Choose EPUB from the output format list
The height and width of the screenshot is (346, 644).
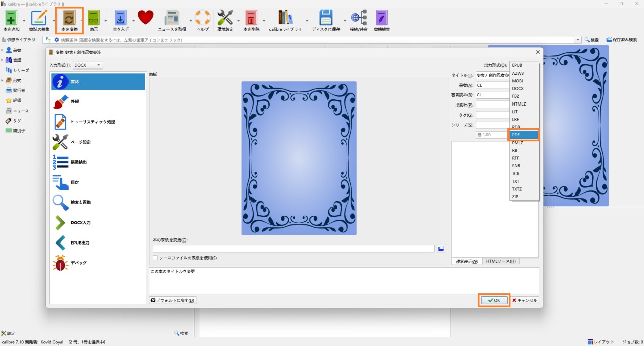point(524,65)
